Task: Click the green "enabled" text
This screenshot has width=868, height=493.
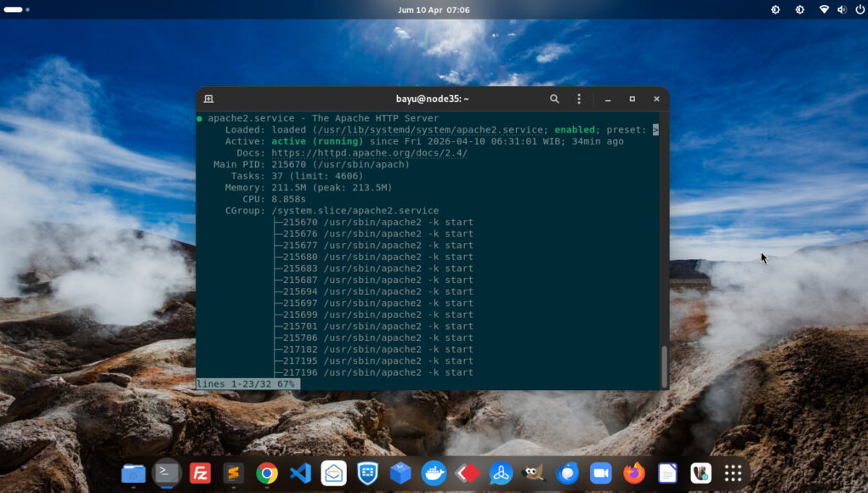Action: (x=575, y=130)
